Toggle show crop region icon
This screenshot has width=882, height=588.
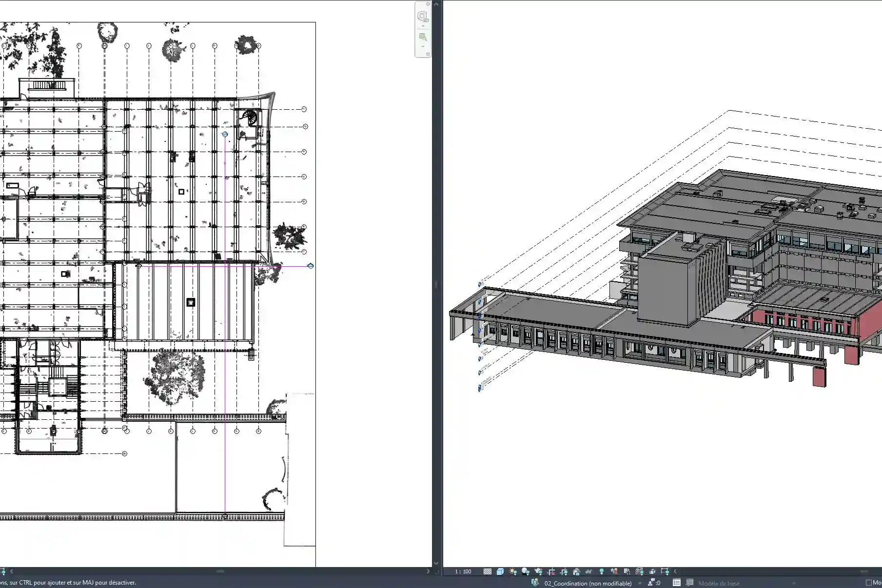[x=564, y=571]
